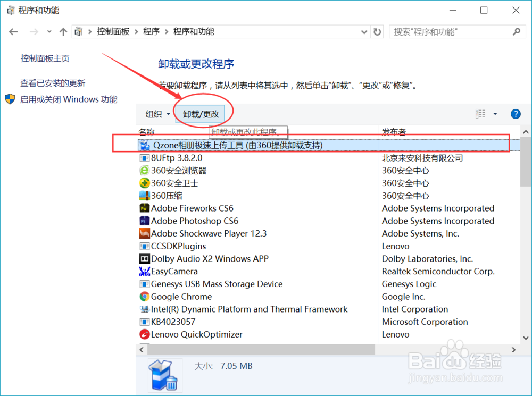532x396 pixels.
Task: Click the Qzone uploader program icon
Action: [145, 145]
